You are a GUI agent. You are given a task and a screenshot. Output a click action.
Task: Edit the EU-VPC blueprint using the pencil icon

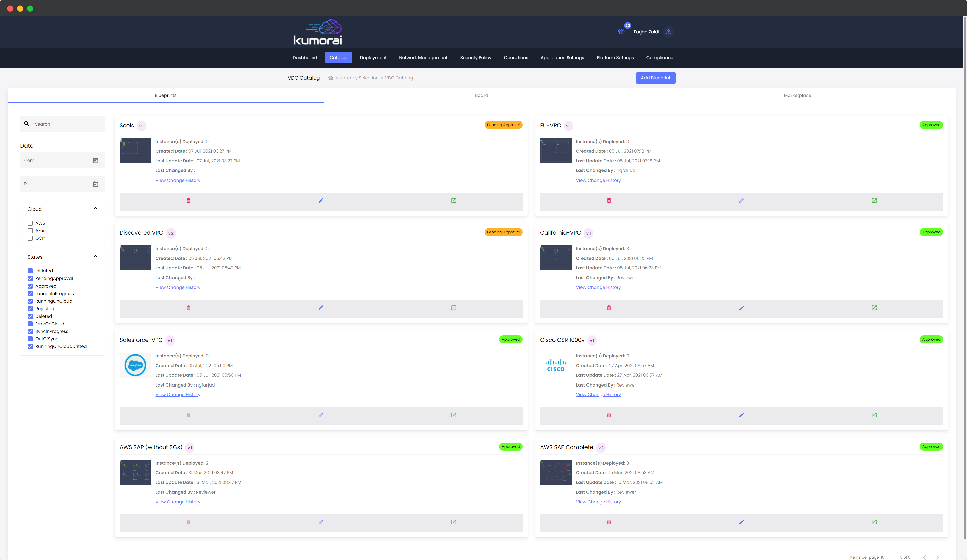pos(741,201)
